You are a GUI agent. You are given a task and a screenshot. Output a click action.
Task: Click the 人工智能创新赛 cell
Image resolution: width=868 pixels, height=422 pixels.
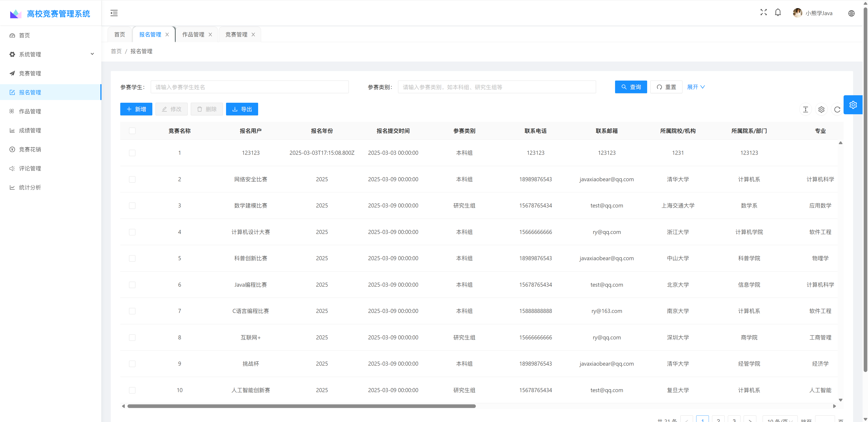251,390
